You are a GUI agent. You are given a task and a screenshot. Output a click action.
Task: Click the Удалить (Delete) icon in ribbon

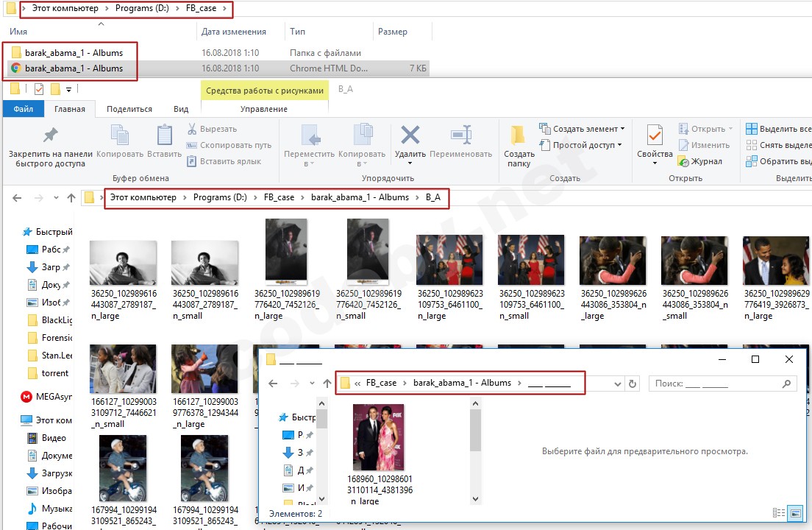tap(410, 136)
